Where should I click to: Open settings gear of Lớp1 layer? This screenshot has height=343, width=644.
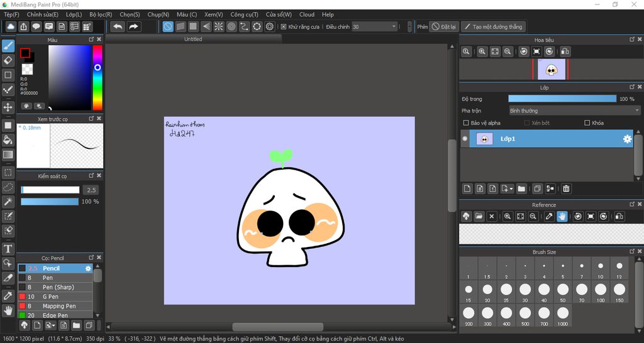click(627, 139)
